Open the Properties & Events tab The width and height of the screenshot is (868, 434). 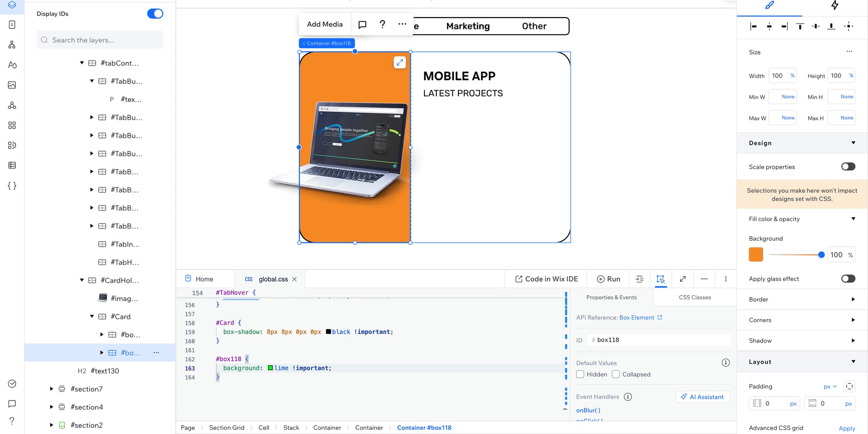coord(611,297)
